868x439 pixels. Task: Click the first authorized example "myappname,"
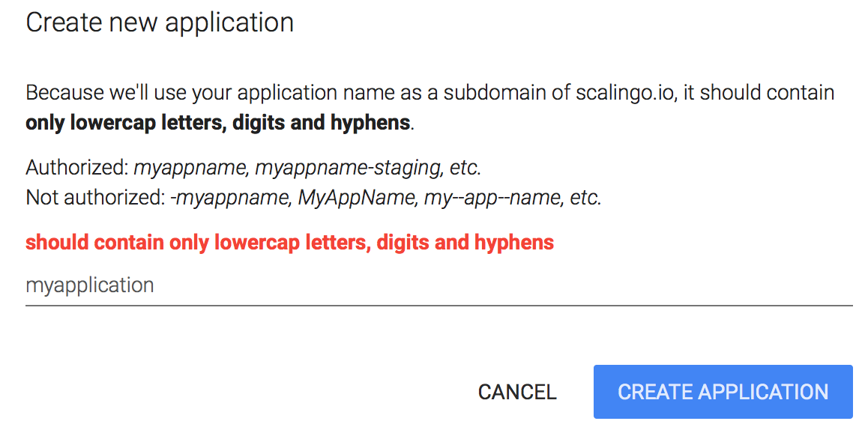(192, 168)
